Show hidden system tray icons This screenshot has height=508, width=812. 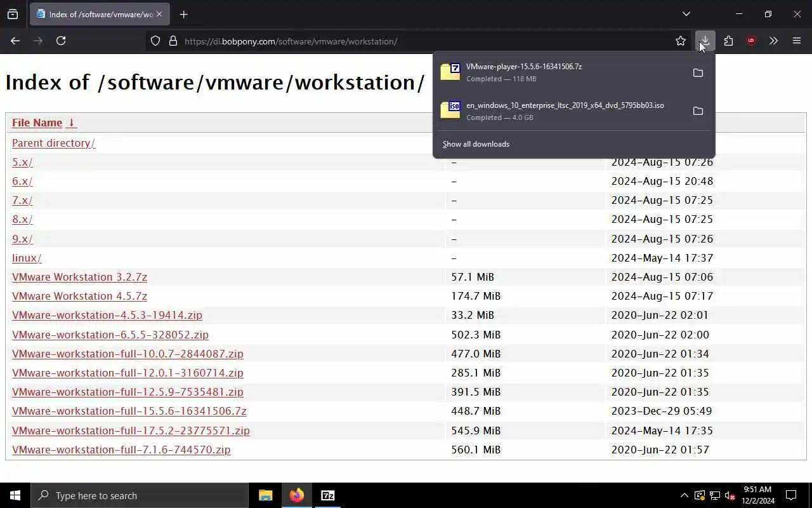click(684, 495)
